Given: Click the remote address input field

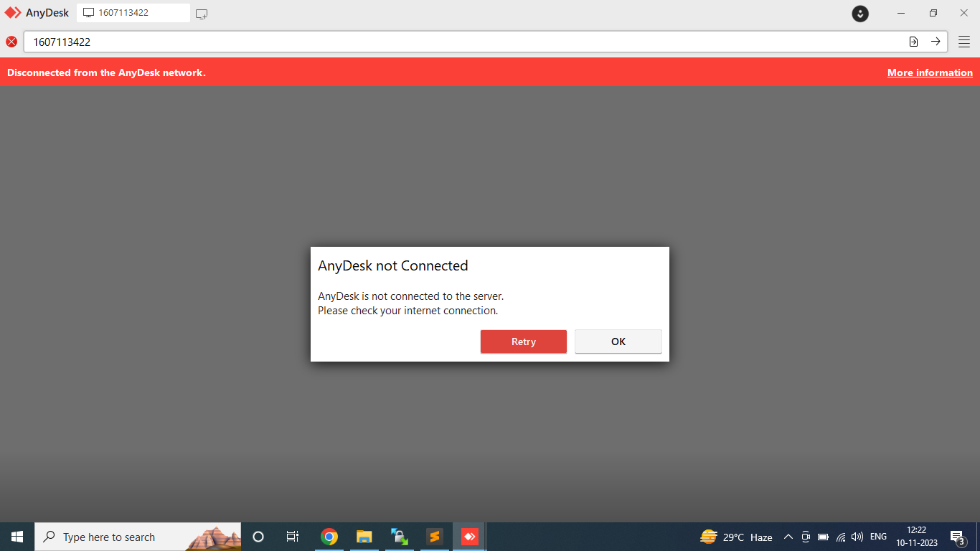Looking at the screenshot, I should pyautogui.click(x=459, y=42).
